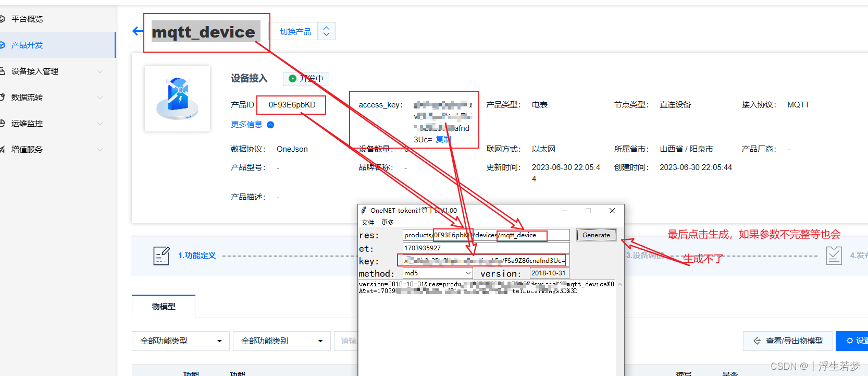Click the product ID 0F93E6pbKD
Screen dimensions: 868x376
tap(292, 105)
